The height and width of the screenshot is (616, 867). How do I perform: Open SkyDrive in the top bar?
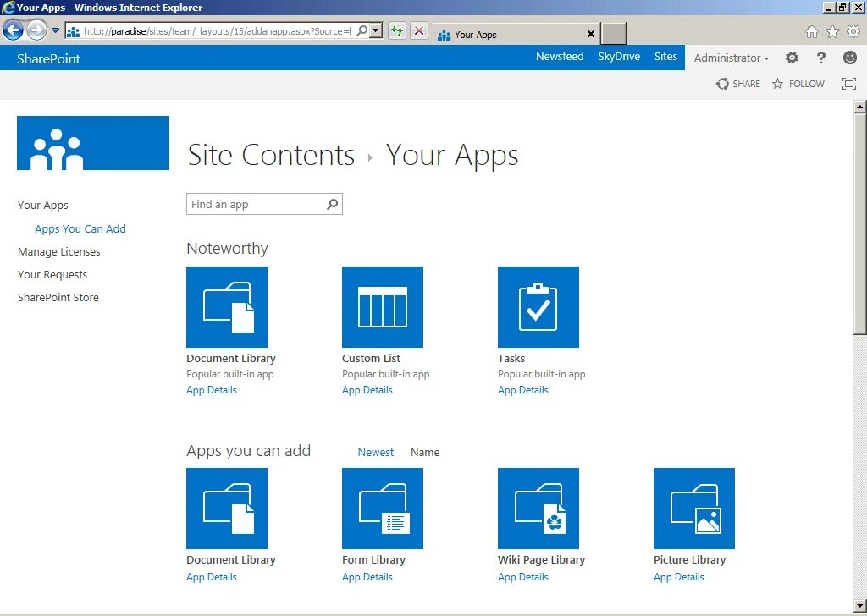coord(619,57)
